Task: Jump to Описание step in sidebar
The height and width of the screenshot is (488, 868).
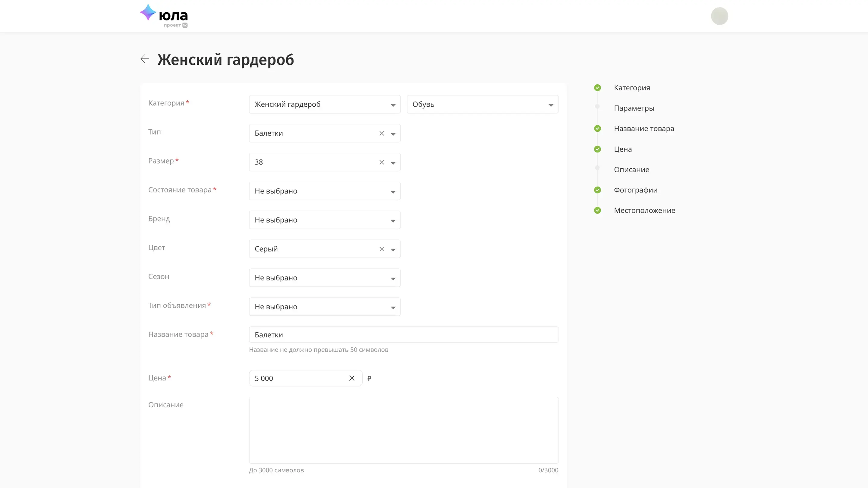Action: tap(631, 170)
